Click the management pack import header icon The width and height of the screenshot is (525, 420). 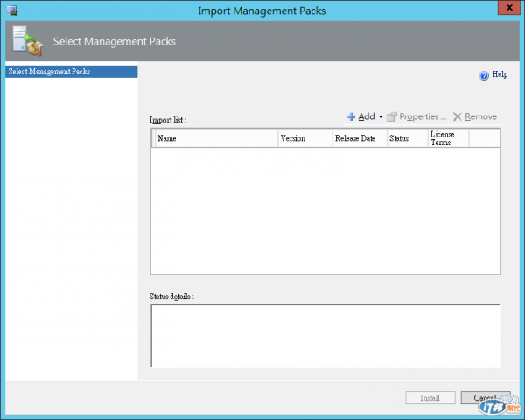tap(28, 41)
